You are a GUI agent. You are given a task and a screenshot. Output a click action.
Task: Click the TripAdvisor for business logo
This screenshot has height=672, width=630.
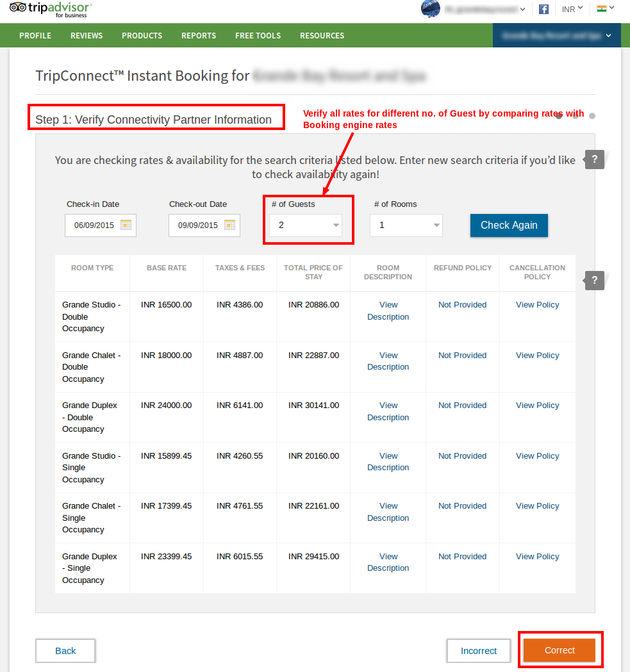(x=51, y=10)
